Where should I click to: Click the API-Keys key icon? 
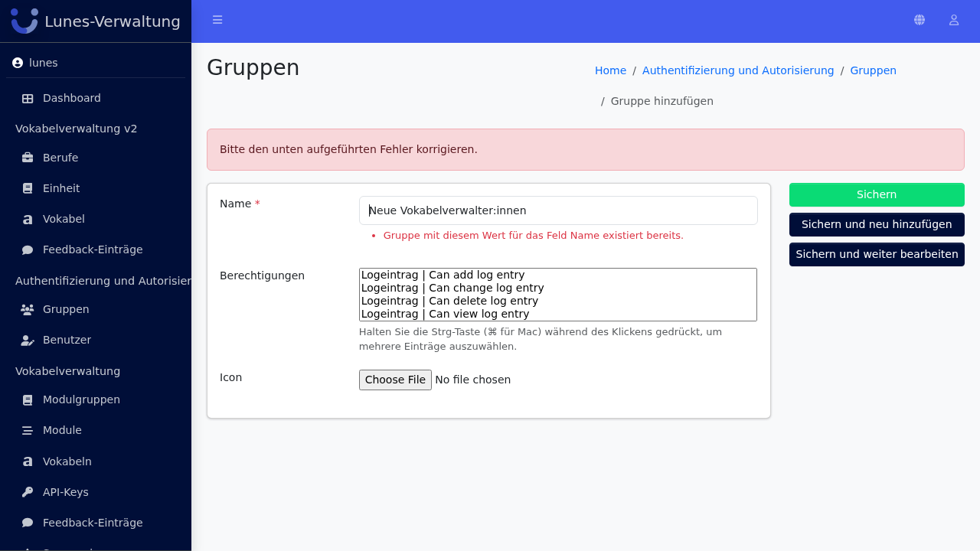coord(28,492)
